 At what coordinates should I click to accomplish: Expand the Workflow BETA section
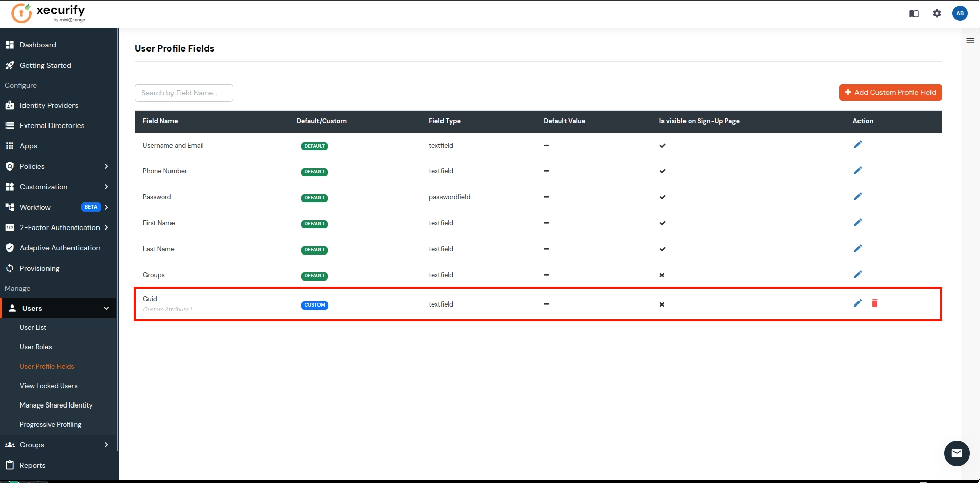coord(106,207)
